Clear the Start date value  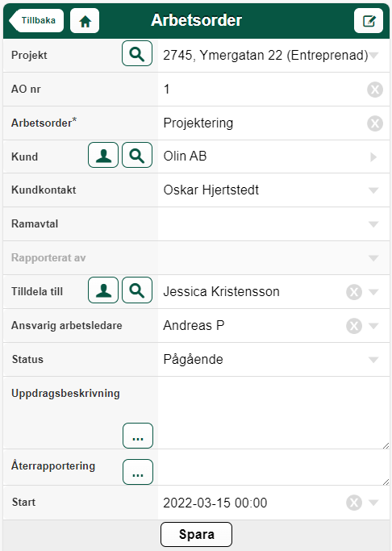[354, 503]
